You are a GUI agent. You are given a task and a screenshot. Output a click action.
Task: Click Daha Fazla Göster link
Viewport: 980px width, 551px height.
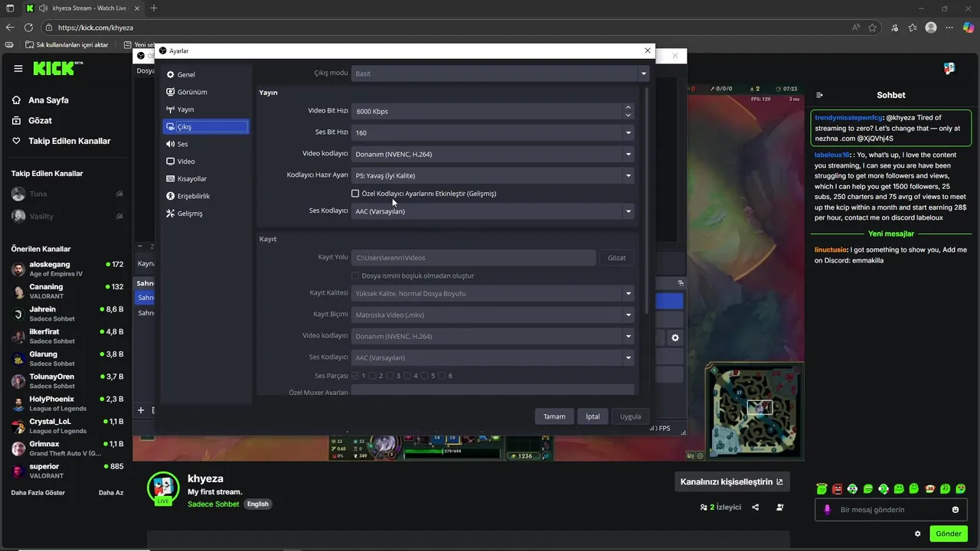(38, 493)
